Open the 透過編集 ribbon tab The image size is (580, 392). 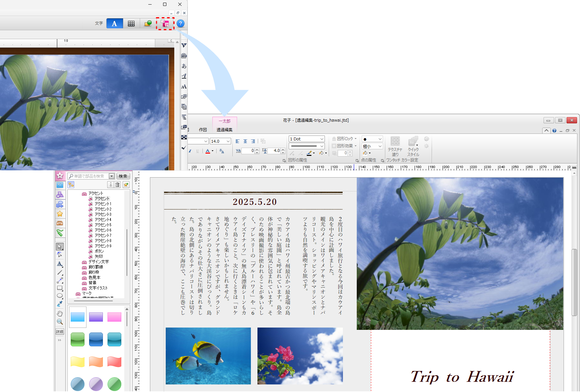224,130
